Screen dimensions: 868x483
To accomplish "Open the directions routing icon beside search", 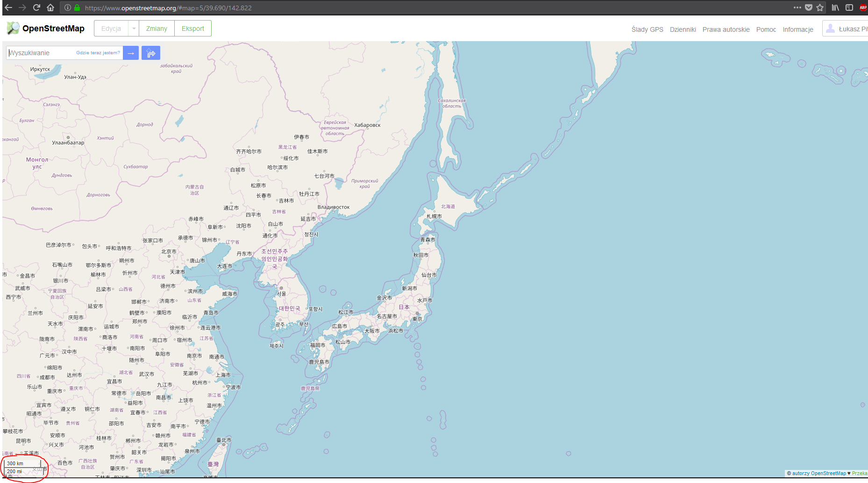I will click(150, 52).
